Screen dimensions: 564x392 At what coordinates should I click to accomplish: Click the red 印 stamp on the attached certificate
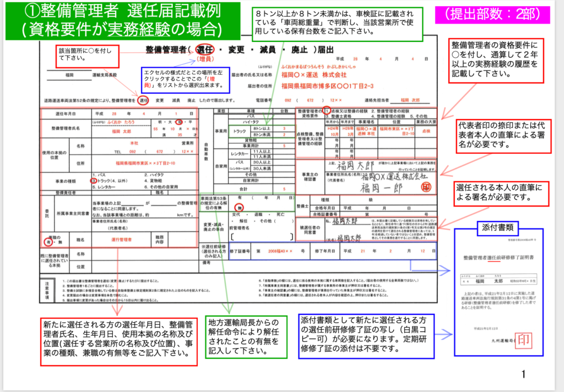pos(523,340)
